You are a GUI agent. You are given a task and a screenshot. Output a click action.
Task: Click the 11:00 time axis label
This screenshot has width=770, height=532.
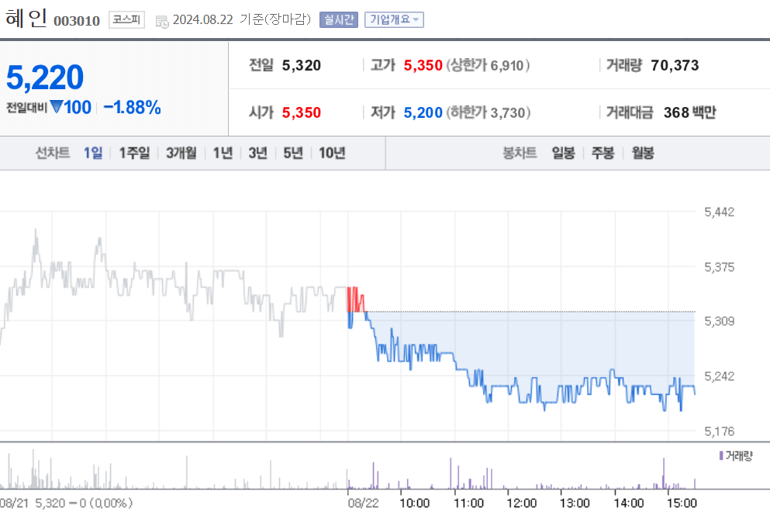468,503
